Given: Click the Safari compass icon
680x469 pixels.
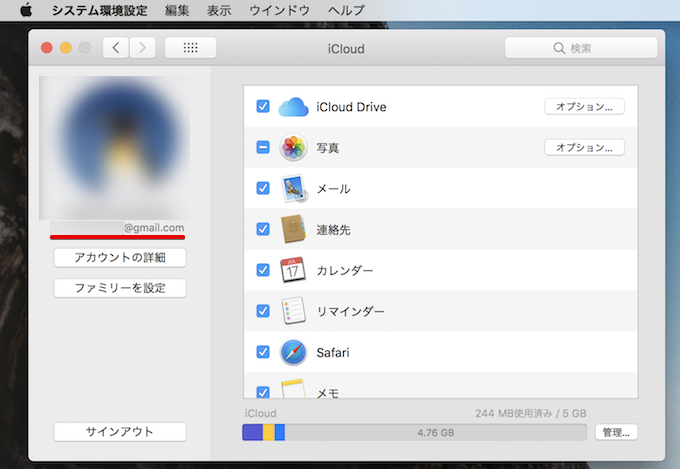Looking at the screenshot, I should [x=293, y=352].
